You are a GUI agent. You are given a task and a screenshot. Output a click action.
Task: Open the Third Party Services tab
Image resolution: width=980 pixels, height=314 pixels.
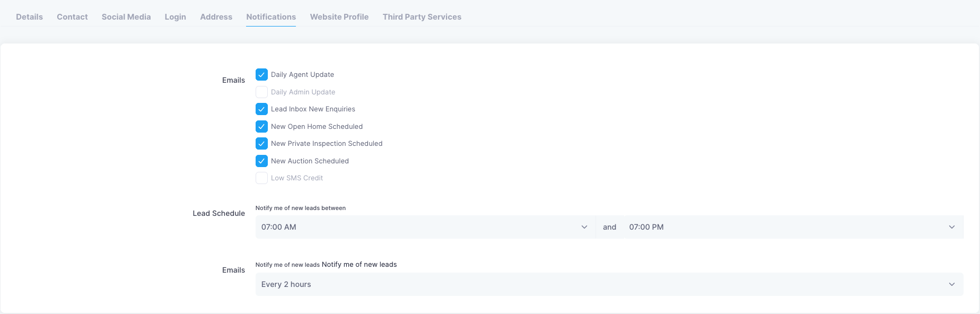tap(422, 17)
